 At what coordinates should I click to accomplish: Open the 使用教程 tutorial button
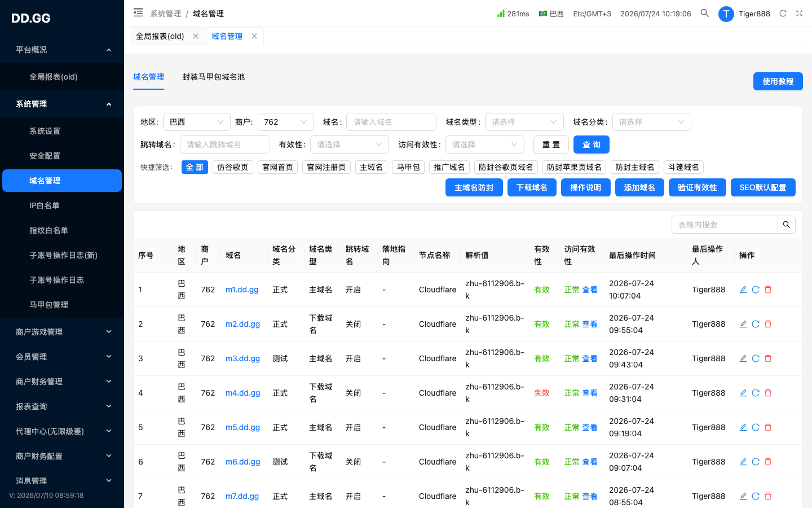(778, 81)
